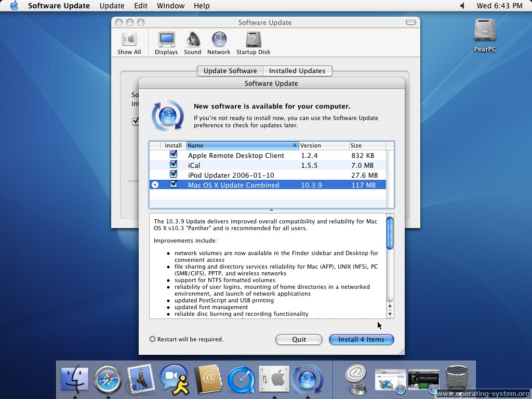Select the iPod Updater 2006-01-10 row
The height and width of the screenshot is (399, 532).
click(x=268, y=175)
